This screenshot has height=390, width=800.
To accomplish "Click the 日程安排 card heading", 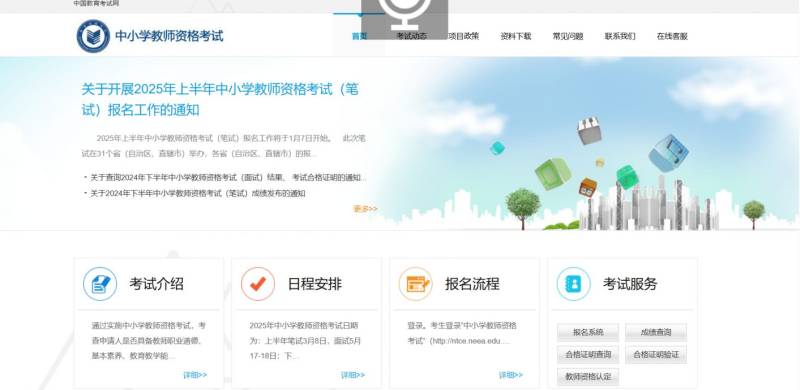I will pos(314,284).
